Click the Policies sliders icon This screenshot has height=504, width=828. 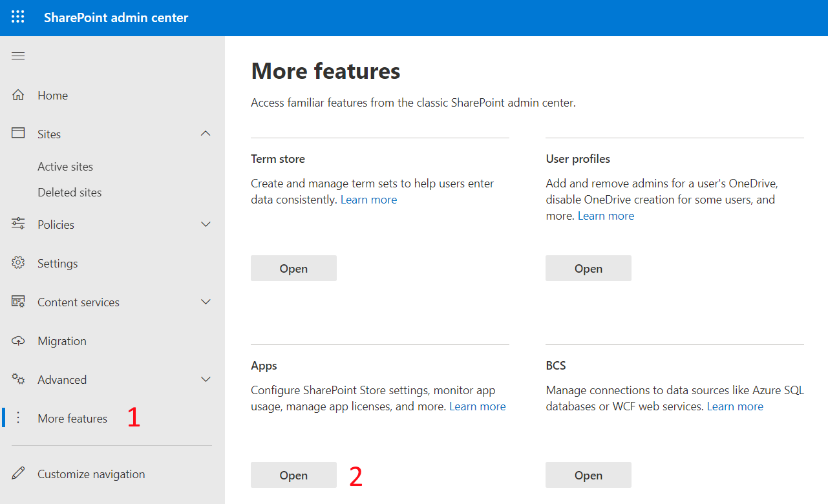[x=18, y=224]
